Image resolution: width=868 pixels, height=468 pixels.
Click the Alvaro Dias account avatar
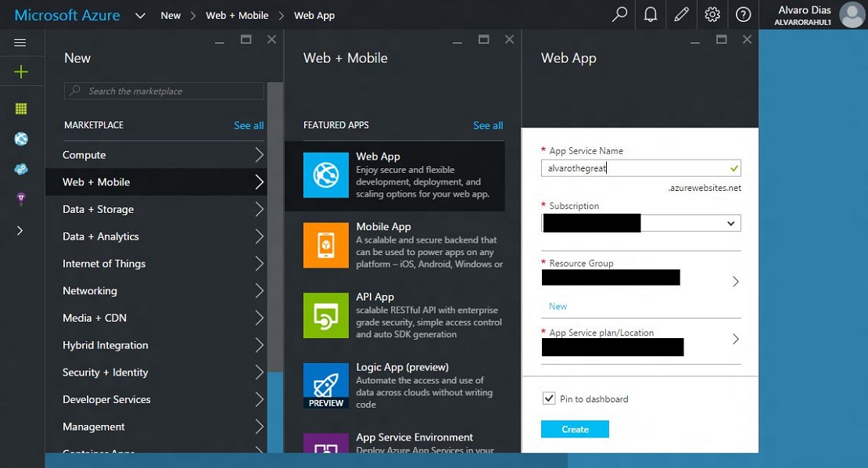(x=852, y=15)
